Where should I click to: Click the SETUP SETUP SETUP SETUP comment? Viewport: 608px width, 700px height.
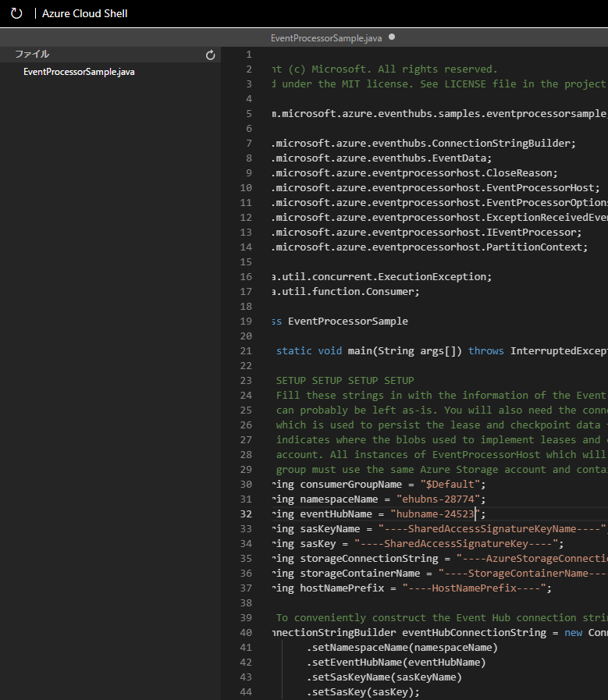pyautogui.click(x=345, y=380)
